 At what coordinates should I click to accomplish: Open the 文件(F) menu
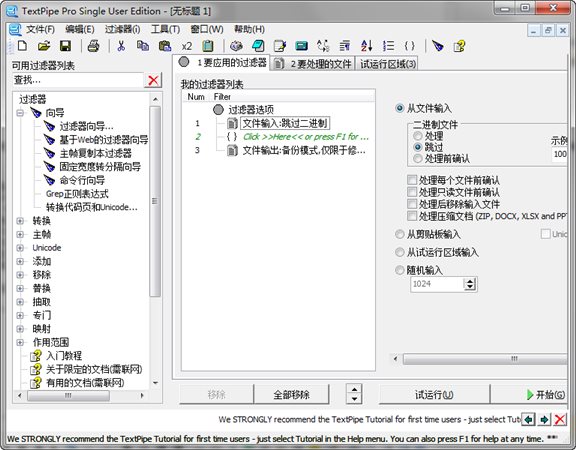click(x=40, y=29)
